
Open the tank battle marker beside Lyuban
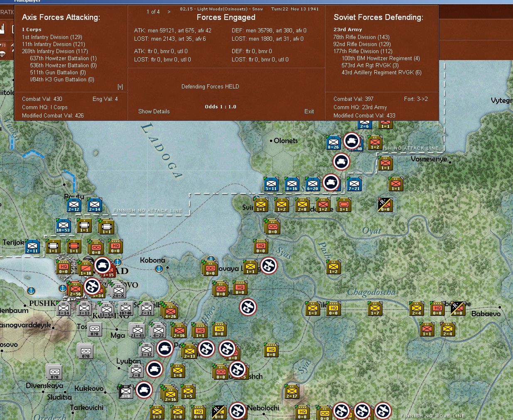click(x=155, y=369)
